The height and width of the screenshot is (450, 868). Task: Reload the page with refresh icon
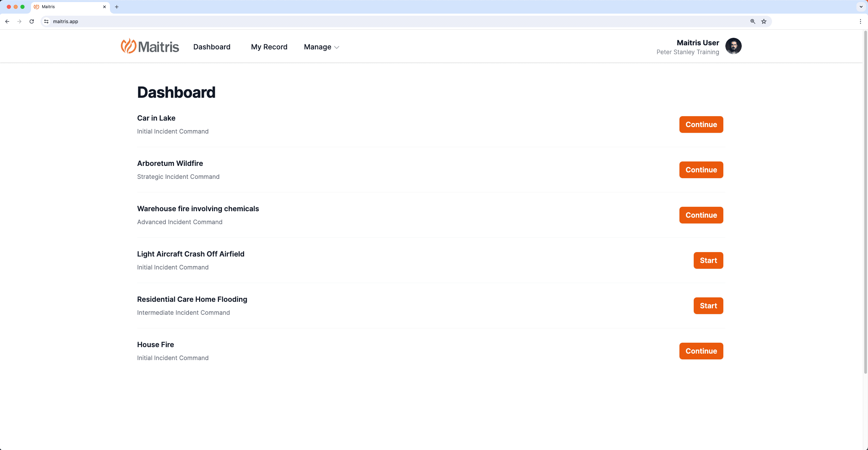coord(32,21)
